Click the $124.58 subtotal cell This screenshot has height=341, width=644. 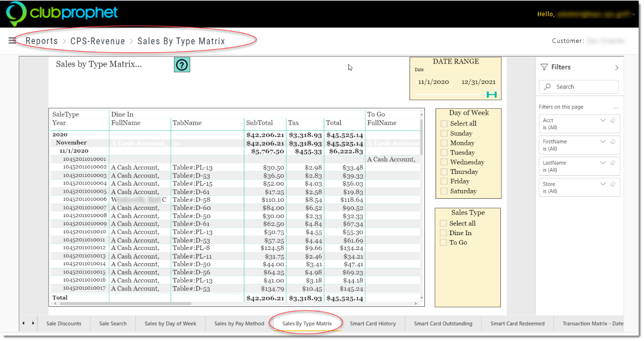[x=272, y=248]
